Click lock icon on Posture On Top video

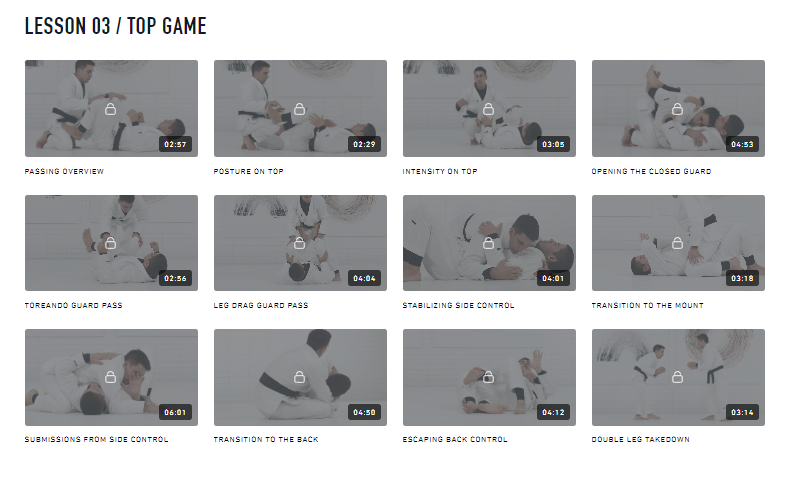click(x=300, y=109)
